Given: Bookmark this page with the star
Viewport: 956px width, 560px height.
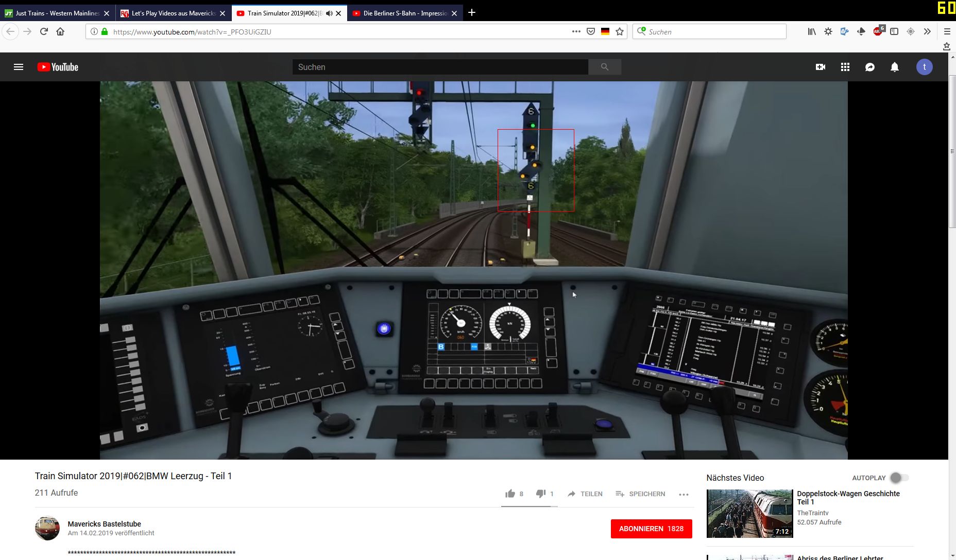Looking at the screenshot, I should click(x=620, y=31).
